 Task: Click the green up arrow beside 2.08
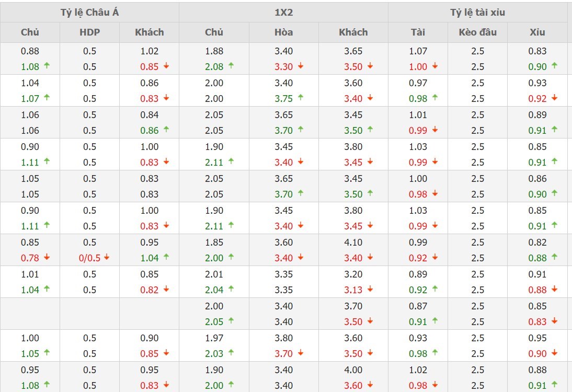click(x=231, y=66)
